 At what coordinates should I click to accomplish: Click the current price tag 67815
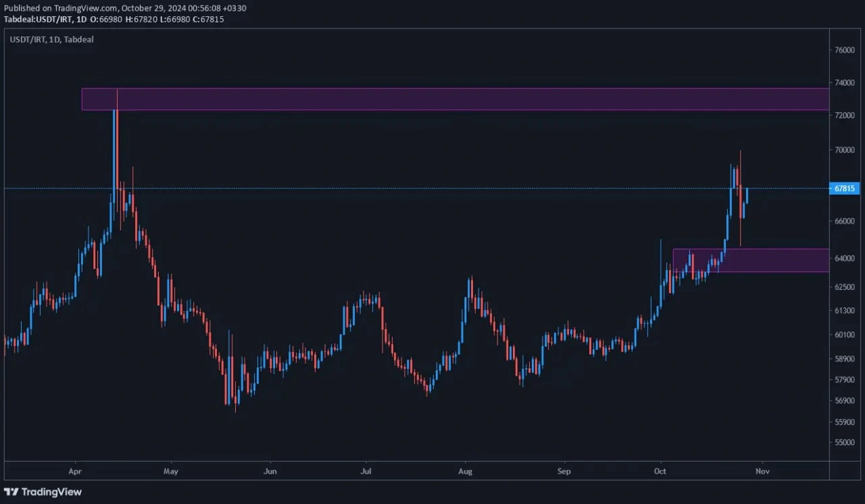(845, 188)
